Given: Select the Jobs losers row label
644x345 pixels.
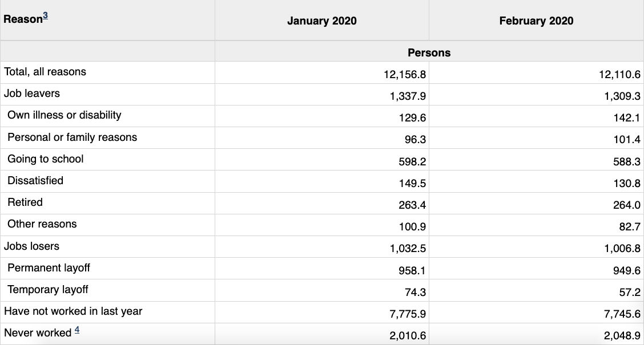Looking at the screenshot, I should 31,246.
